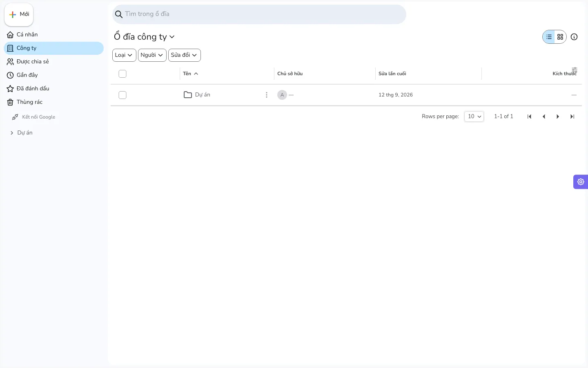Tick the Dự án row checkbox
Image resolution: width=588 pixels, height=368 pixels.
pyautogui.click(x=122, y=95)
